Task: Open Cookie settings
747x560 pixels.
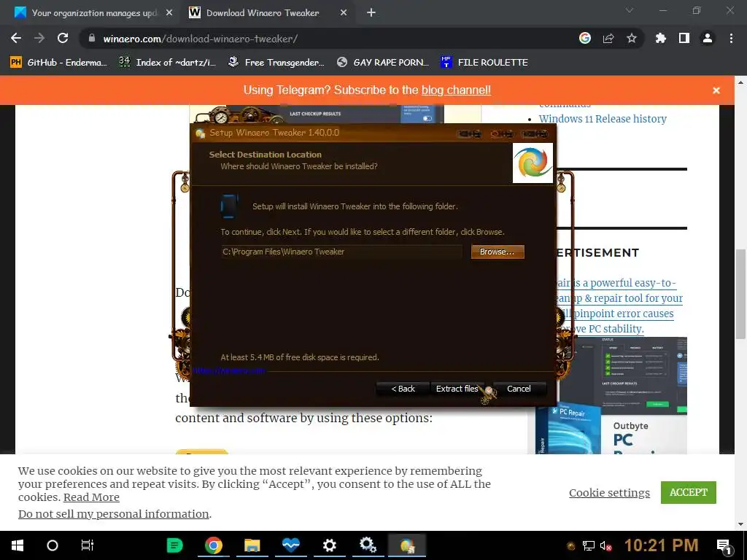Action: 609,493
